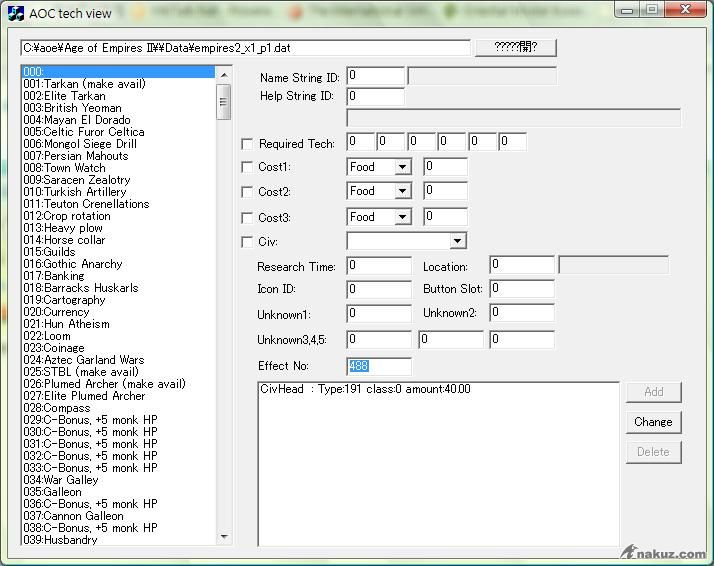Image resolution: width=714 pixels, height=566 pixels.
Task: Click the Button Slot field
Action: tap(522, 288)
